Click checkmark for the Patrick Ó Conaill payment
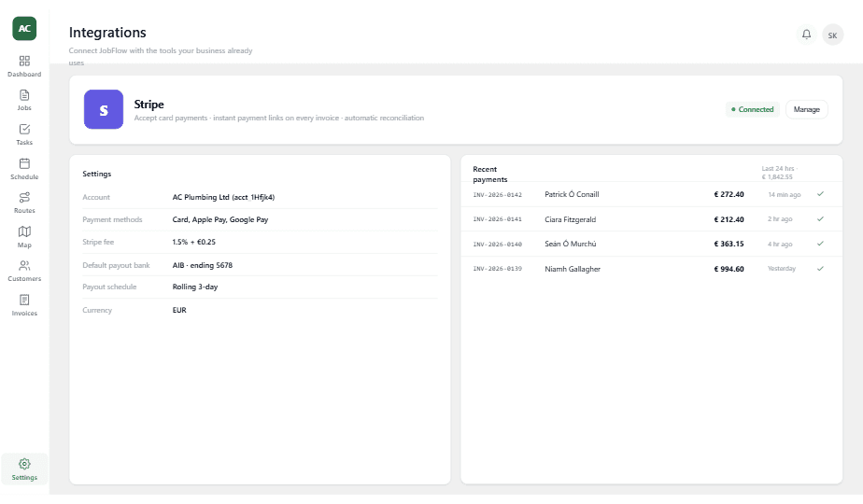This screenshot has height=504, width=863. 820,194
